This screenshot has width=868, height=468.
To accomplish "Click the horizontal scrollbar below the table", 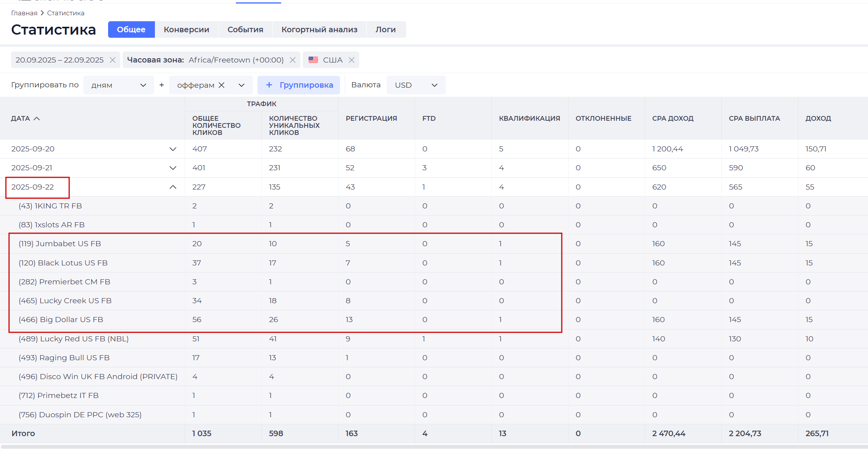I will [434, 447].
